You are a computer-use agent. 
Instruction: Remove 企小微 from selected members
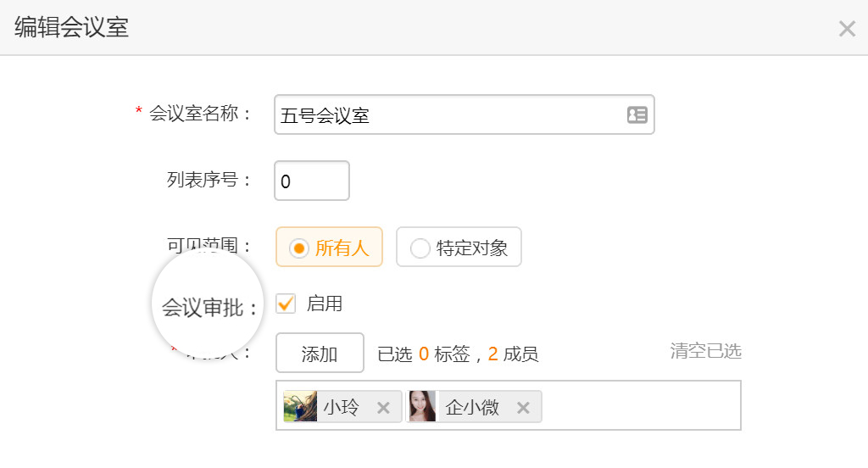[x=523, y=408]
